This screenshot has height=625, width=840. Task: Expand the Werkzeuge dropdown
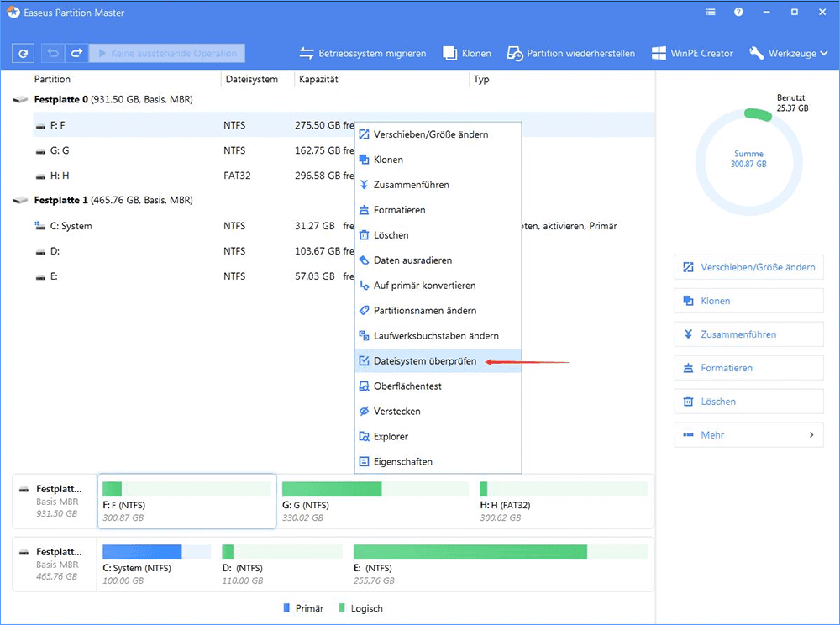[789, 54]
